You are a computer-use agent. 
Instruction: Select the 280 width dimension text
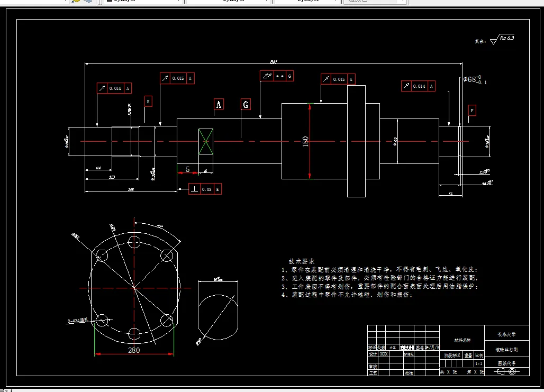click(x=134, y=350)
